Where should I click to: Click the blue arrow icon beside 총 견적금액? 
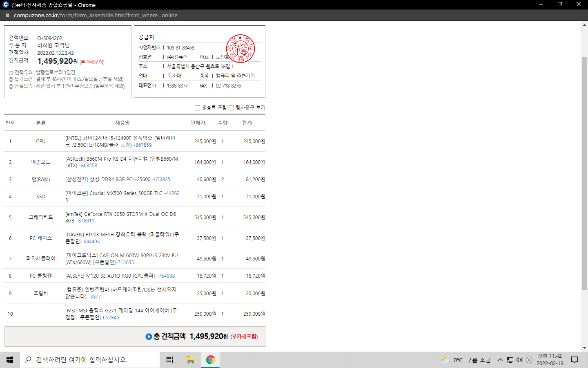coord(149,337)
